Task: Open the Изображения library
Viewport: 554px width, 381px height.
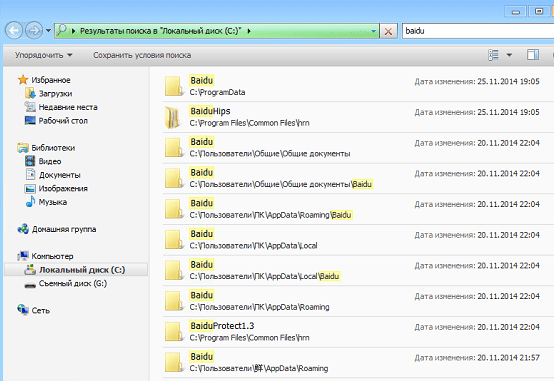Action: pos(63,188)
